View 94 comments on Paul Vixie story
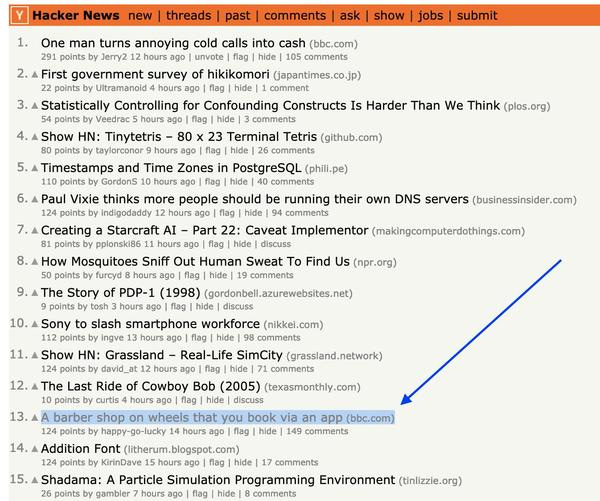 (300, 213)
